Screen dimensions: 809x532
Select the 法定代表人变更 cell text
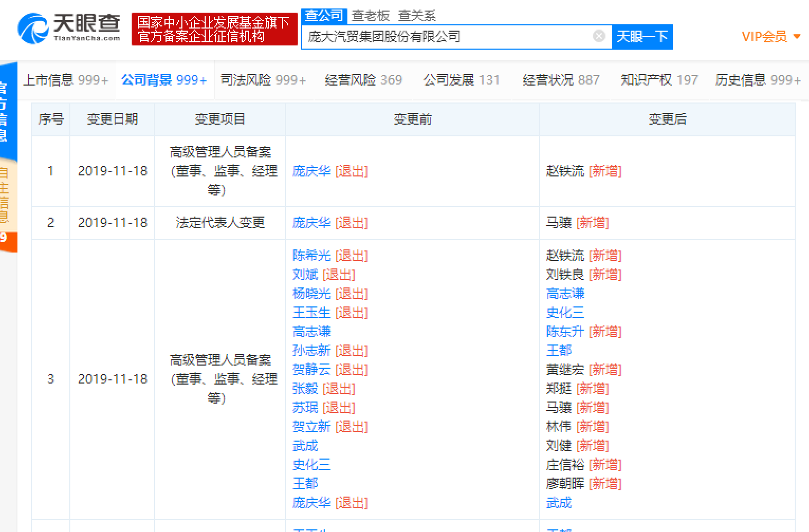220,223
